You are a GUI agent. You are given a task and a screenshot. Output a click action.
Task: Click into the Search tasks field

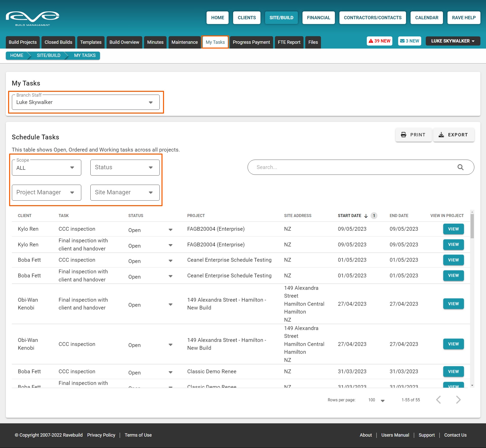pyautogui.click(x=354, y=167)
